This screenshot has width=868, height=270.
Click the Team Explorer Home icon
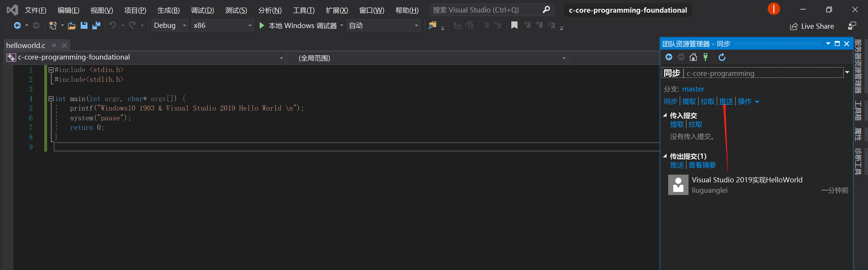coord(693,57)
